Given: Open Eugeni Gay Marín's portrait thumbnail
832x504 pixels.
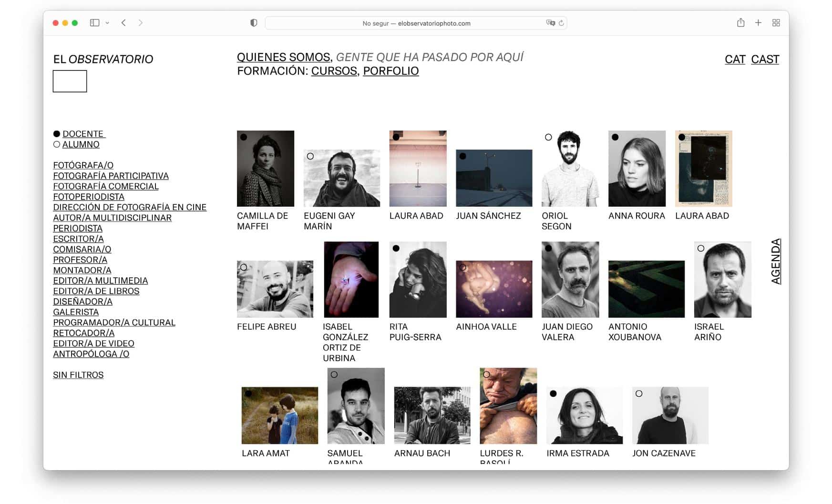Looking at the screenshot, I should pyautogui.click(x=342, y=178).
